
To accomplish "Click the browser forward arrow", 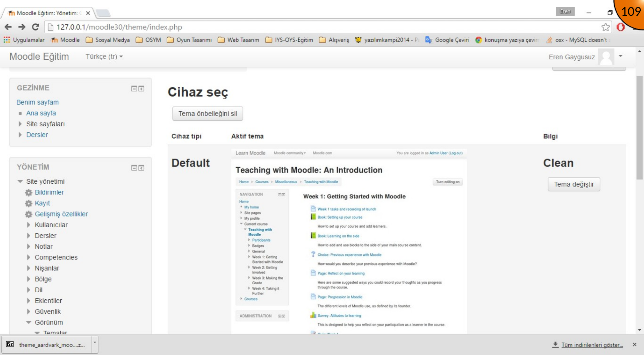I will pos(22,27).
